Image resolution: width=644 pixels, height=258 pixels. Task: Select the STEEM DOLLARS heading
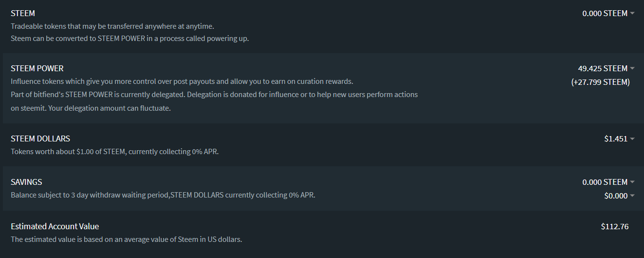click(x=40, y=139)
